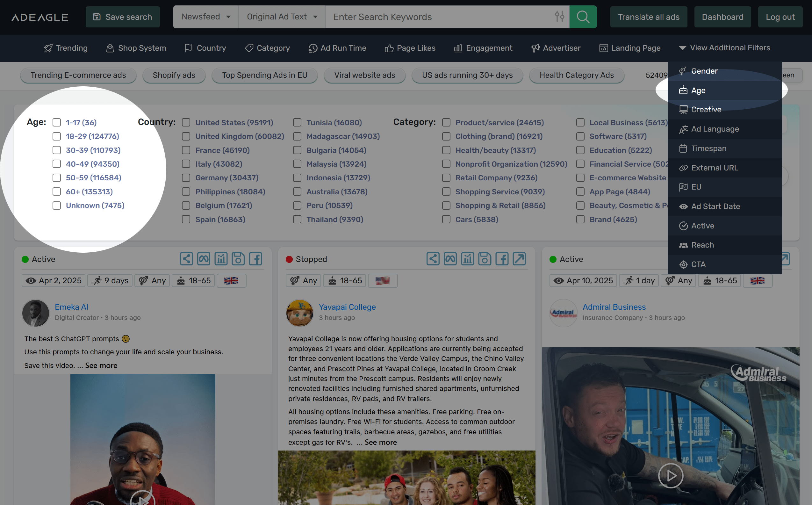Click the Log out button
The image size is (812, 505).
click(780, 17)
